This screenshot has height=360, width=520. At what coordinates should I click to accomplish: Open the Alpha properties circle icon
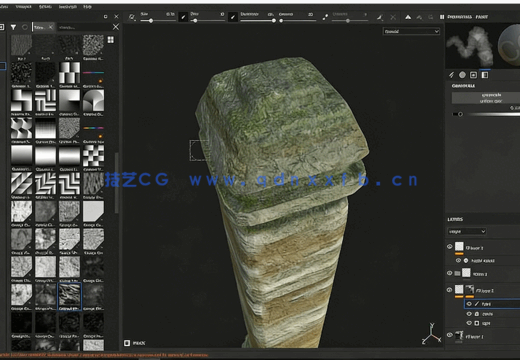(462, 75)
